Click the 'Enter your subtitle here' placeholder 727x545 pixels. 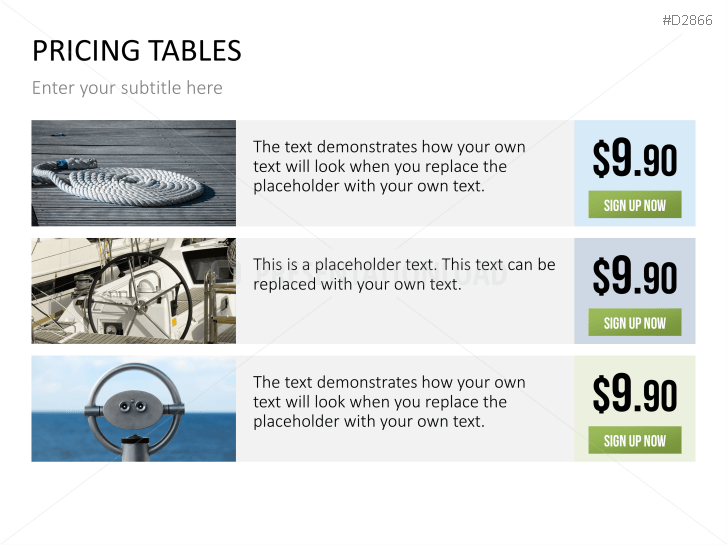(x=127, y=88)
